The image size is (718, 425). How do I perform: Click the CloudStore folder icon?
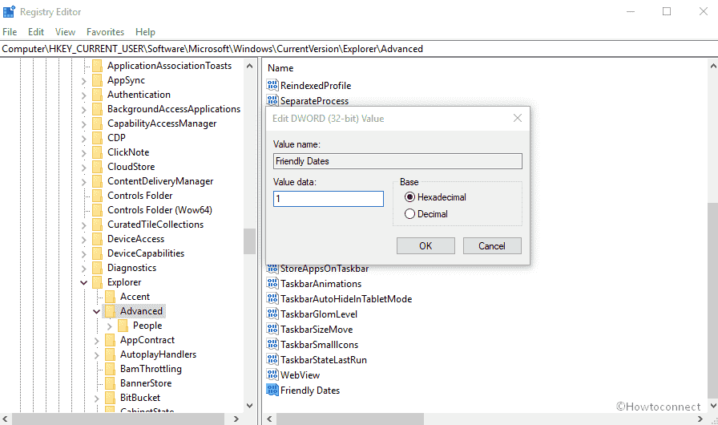pos(97,167)
